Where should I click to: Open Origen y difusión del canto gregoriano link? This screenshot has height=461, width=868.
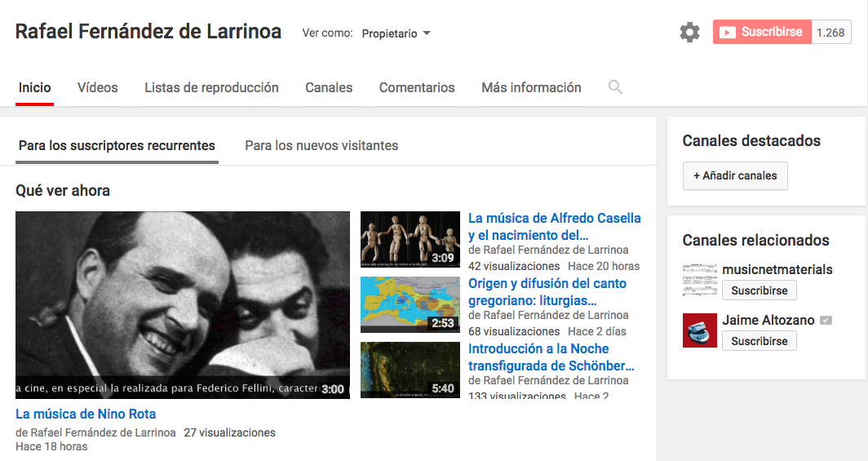(547, 291)
